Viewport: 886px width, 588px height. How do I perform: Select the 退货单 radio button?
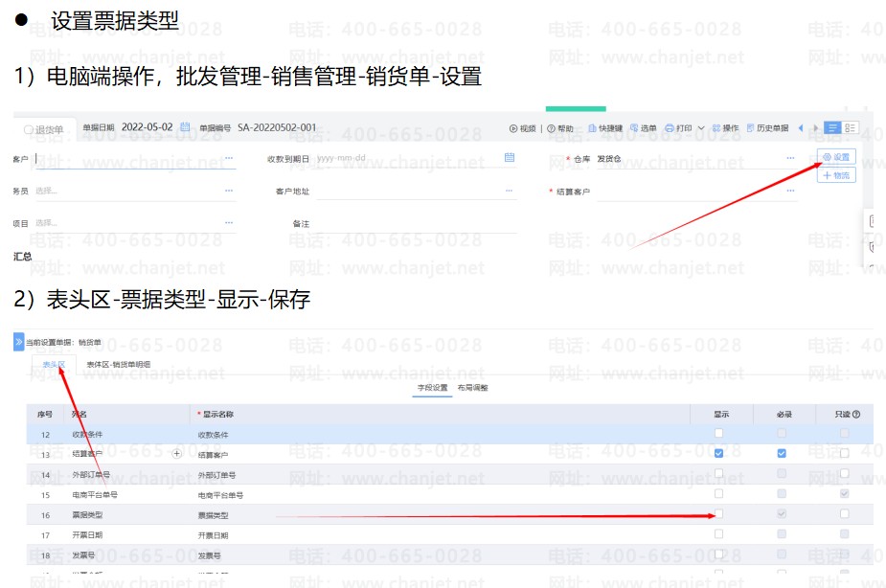[x=28, y=129]
